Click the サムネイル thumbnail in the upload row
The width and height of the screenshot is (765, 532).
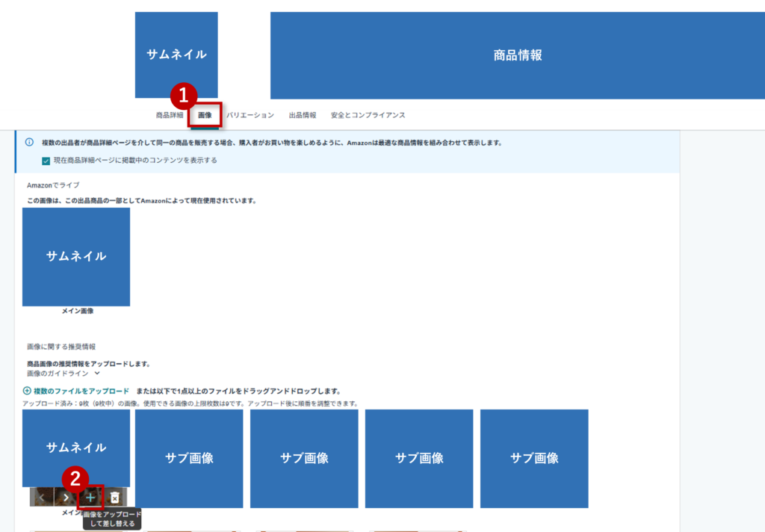[75, 448]
